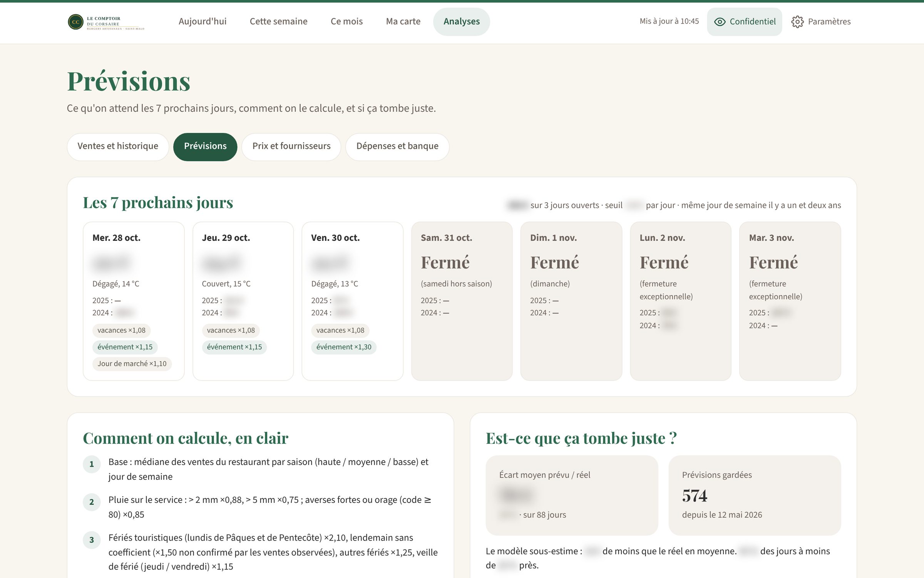Screen dimensions: 924x578
Task: Click the Écart moyen prévu / réel label
Action: (x=545, y=475)
